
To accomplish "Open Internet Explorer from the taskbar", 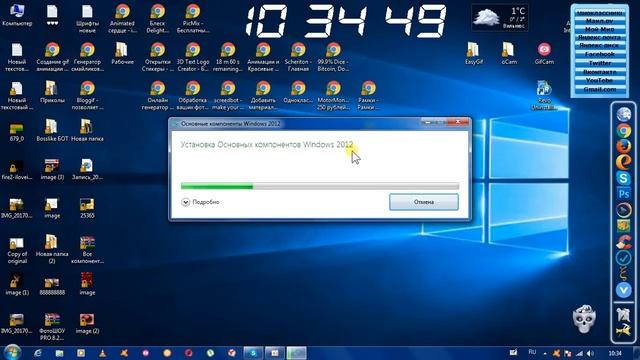I will 38,353.
